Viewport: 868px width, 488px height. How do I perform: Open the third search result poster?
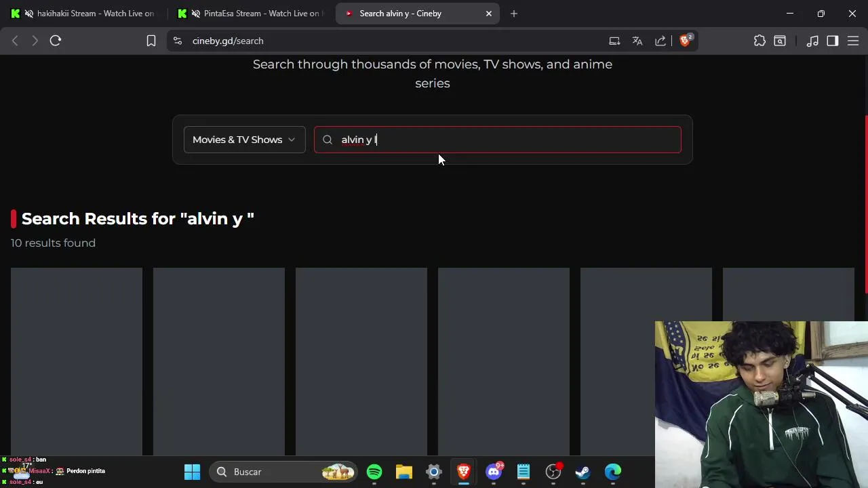click(361, 361)
